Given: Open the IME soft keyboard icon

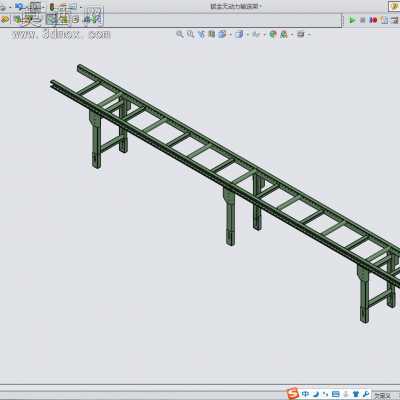Looking at the screenshot, I should click(336, 394).
